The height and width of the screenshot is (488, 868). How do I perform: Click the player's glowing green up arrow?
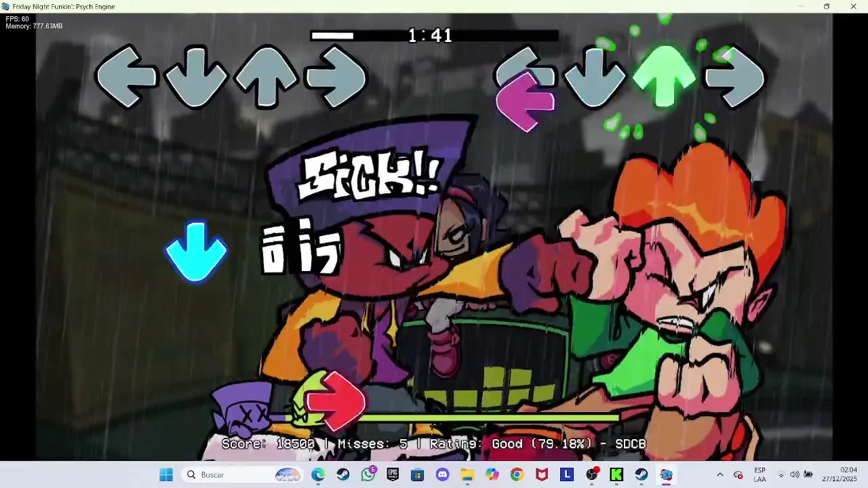click(664, 77)
